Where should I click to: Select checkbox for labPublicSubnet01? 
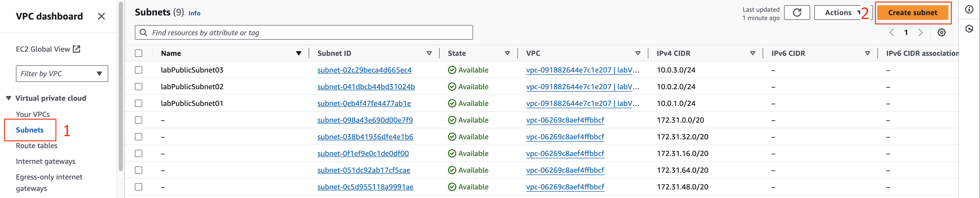point(139,103)
